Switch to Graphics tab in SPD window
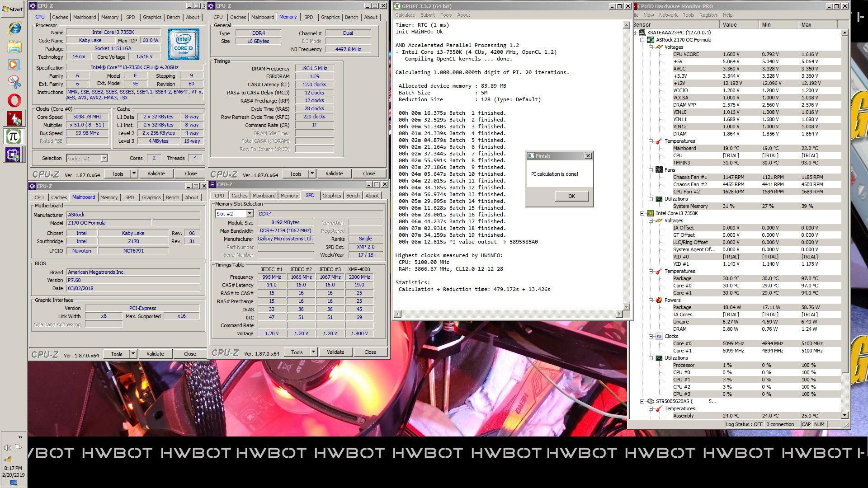Screen dimensions: 868x488 (x=331, y=196)
